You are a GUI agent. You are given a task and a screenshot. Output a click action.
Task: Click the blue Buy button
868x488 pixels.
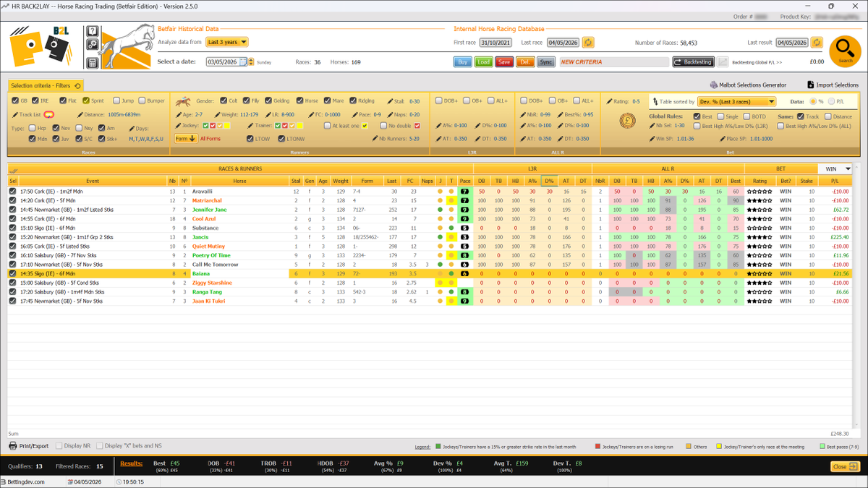tap(462, 62)
